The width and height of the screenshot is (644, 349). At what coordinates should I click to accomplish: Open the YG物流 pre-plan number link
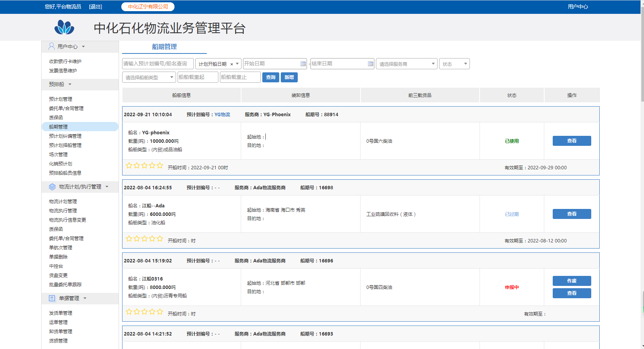(222, 114)
